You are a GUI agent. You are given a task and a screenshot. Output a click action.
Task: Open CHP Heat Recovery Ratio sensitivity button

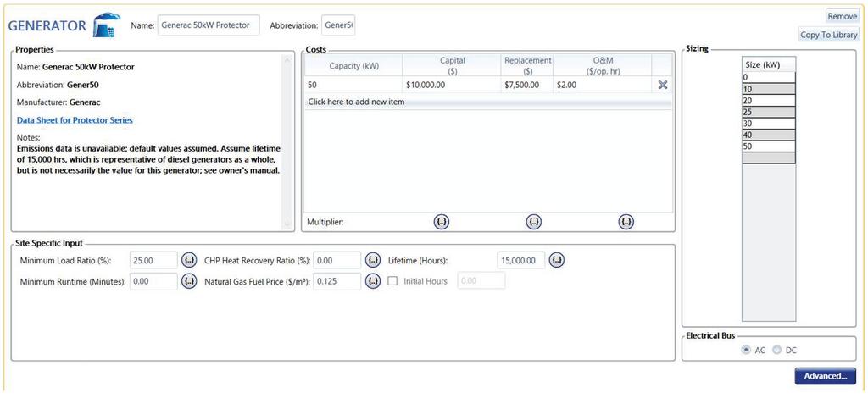[373, 260]
